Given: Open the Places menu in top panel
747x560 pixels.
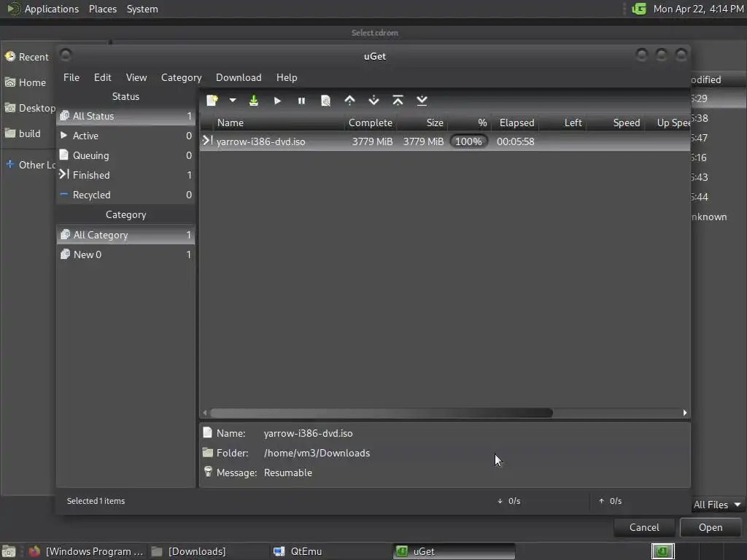Looking at the screenshot, I should coord(103,9).
